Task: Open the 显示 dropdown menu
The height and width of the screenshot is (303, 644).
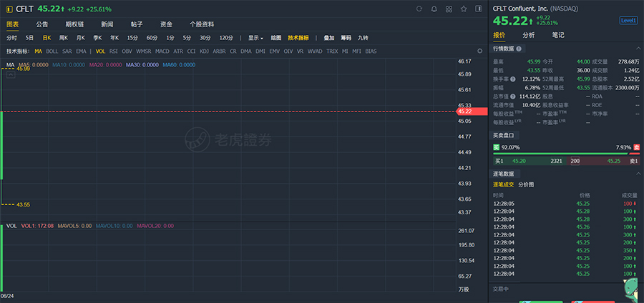Action: pyautogui.click(x=255, y=38)
